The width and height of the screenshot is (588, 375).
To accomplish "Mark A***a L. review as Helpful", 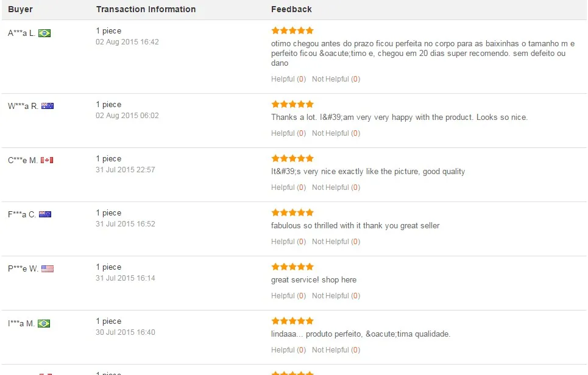I will [288, 79].
